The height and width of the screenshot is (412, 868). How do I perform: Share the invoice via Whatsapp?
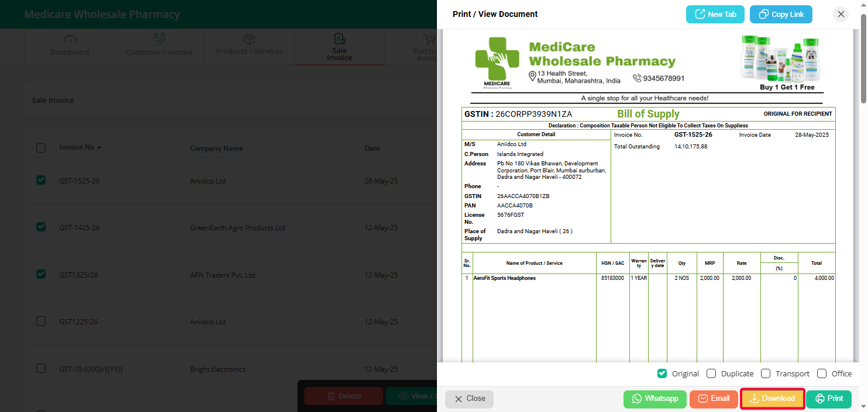(x=655, y=399)
